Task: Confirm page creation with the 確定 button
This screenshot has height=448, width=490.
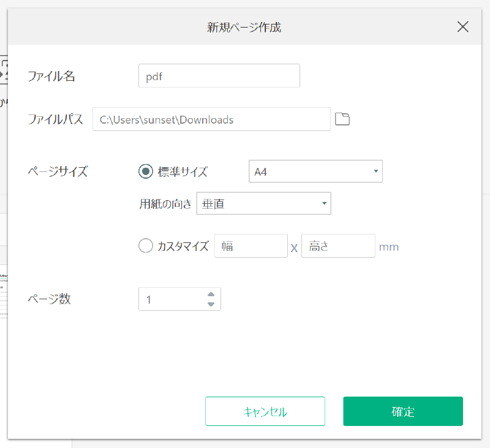Action: point(402,411)
